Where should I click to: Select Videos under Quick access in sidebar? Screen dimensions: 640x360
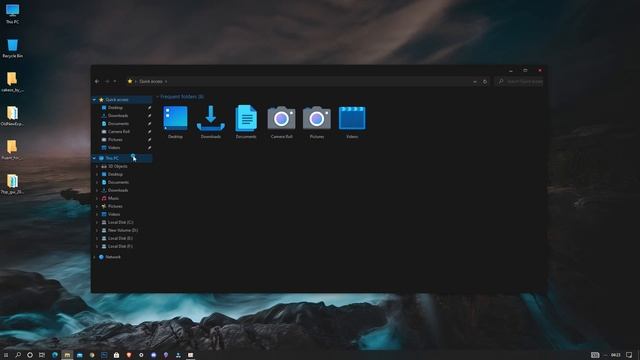(114, 147)
